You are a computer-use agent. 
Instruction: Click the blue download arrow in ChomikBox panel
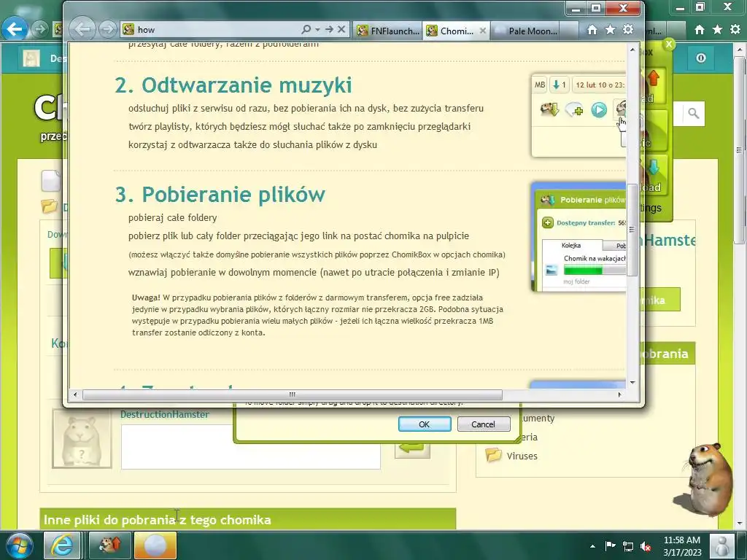654,168
